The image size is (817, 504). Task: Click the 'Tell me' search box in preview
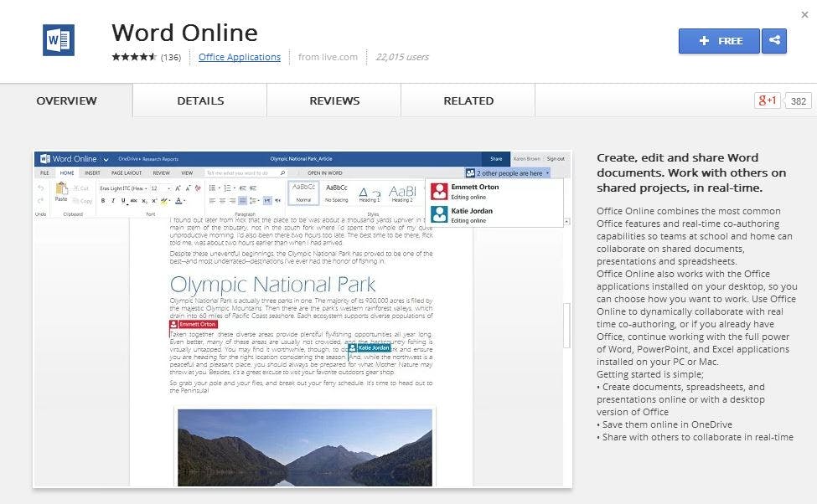tap(246, 172)
